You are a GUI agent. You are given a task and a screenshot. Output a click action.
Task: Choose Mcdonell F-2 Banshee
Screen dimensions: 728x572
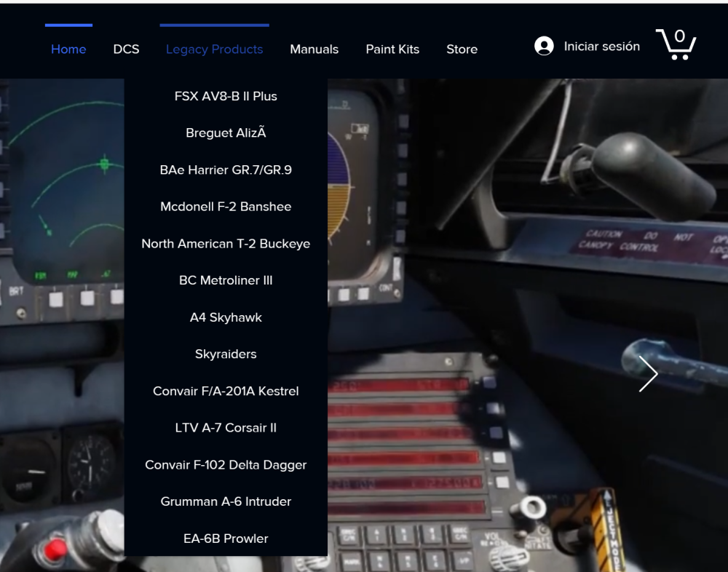[x=226, y=207]
